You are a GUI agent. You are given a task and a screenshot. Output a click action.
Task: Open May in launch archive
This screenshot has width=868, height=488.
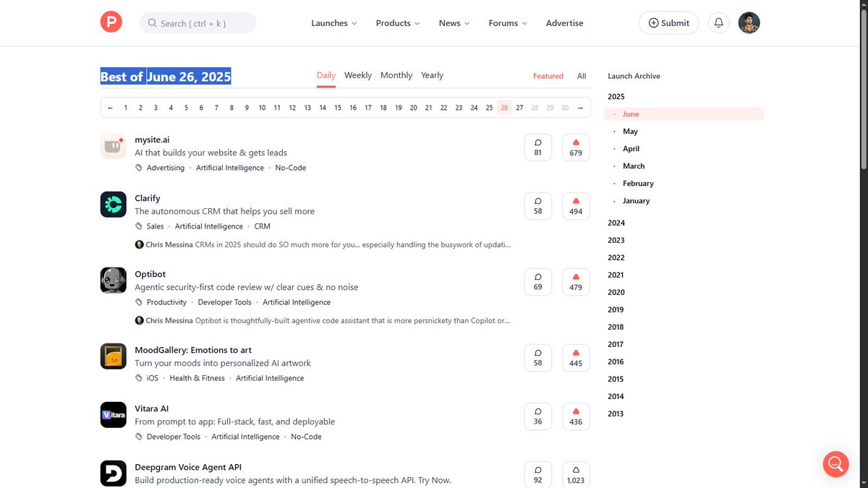tap(630, 132)
